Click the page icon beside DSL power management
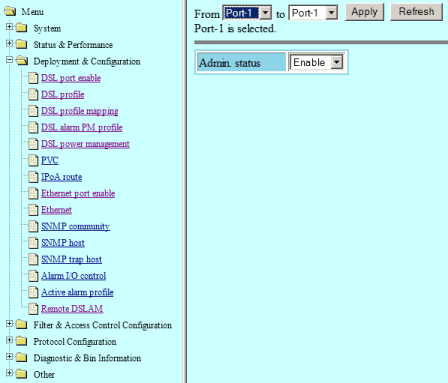Screen dimensions: 448x383 point(33,144)
